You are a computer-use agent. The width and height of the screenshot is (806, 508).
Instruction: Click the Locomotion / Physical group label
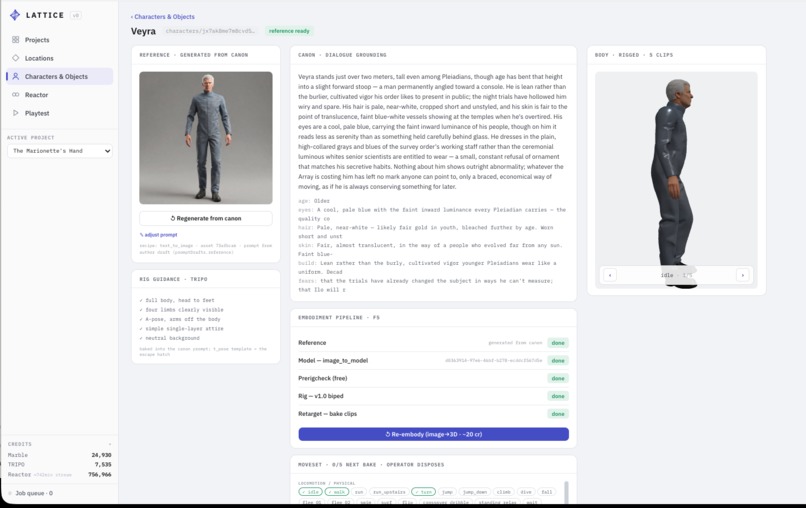(x=326, y=483)
